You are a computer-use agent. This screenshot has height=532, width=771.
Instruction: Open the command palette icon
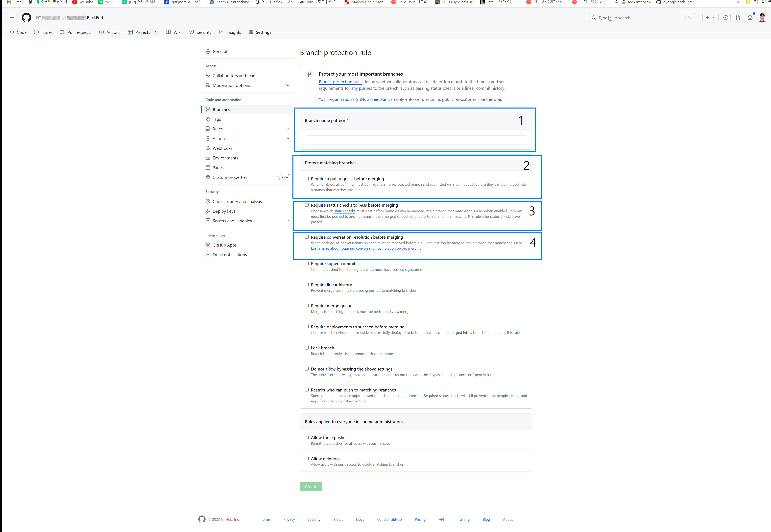690,18
